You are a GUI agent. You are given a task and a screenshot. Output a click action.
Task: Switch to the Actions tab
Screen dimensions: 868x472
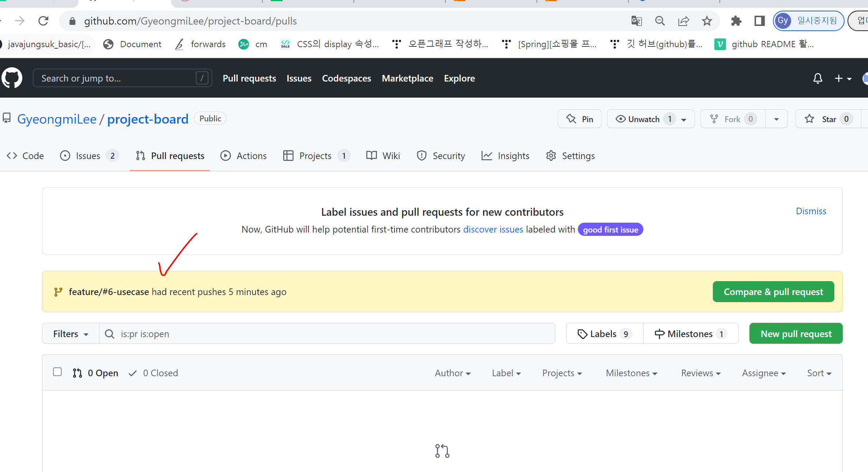pos(244,156)
